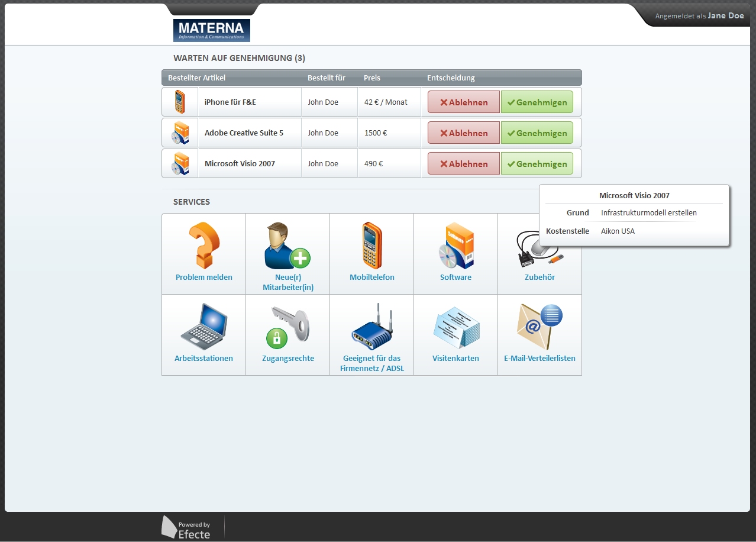756x542 pixels.
Task: Select the Software box icon
Action: pyautogui.click(x=456, y=245)
